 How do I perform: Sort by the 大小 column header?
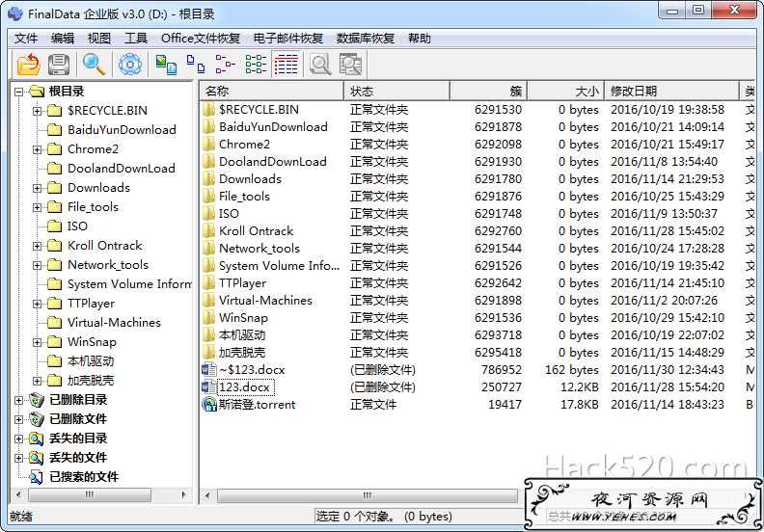566,91
